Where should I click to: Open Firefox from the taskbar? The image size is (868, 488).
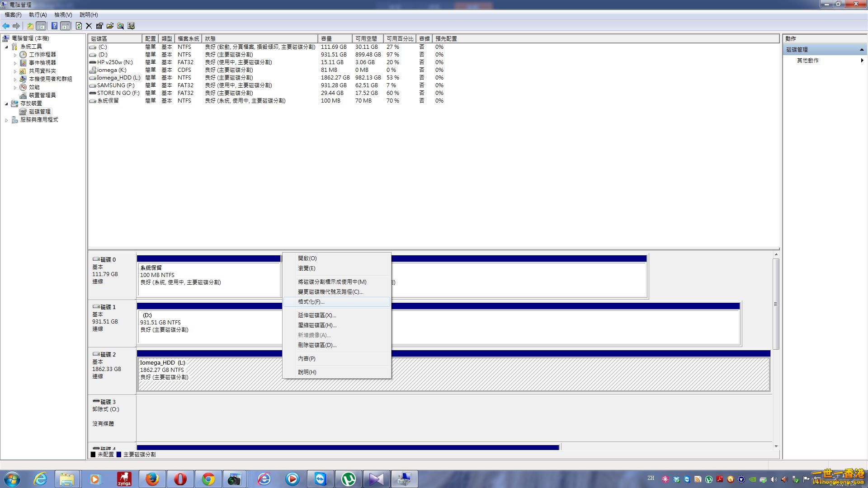[x=152, y=479]
